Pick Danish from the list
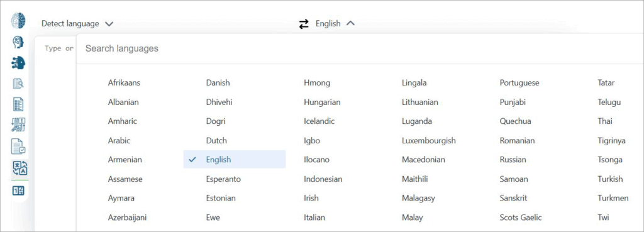Viewport: 644px width, 232px height. pos(218,82)
